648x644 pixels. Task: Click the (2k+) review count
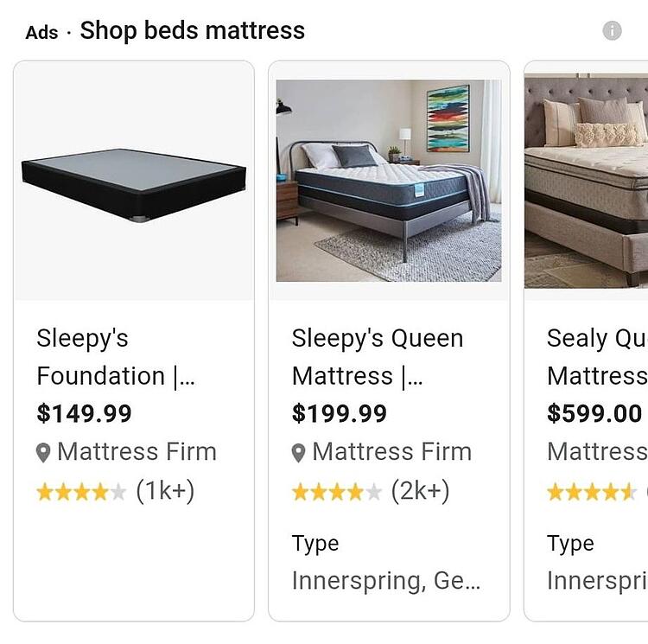coord(421,492)
